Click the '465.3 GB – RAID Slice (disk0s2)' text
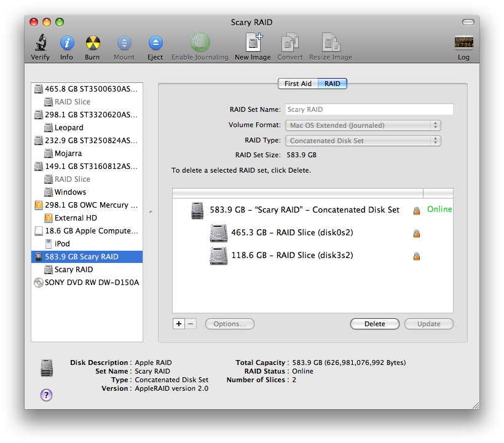Viewport: 504px width, 443px height. pos(292,232)
